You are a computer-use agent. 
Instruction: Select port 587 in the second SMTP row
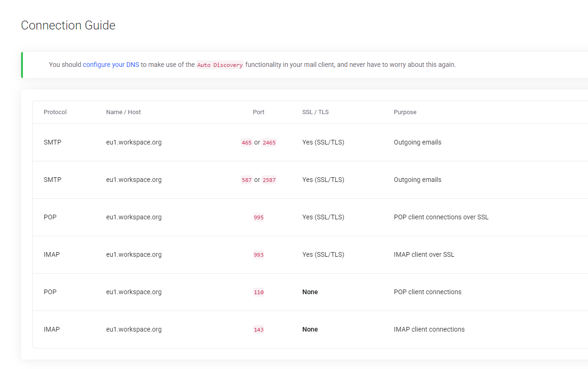[x=247, y=180]
